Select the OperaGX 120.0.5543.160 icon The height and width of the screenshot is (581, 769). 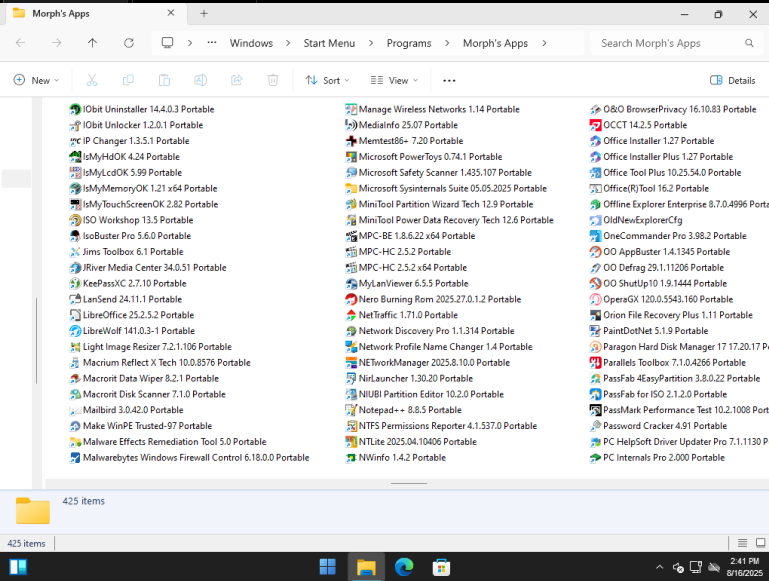(595, 299)
